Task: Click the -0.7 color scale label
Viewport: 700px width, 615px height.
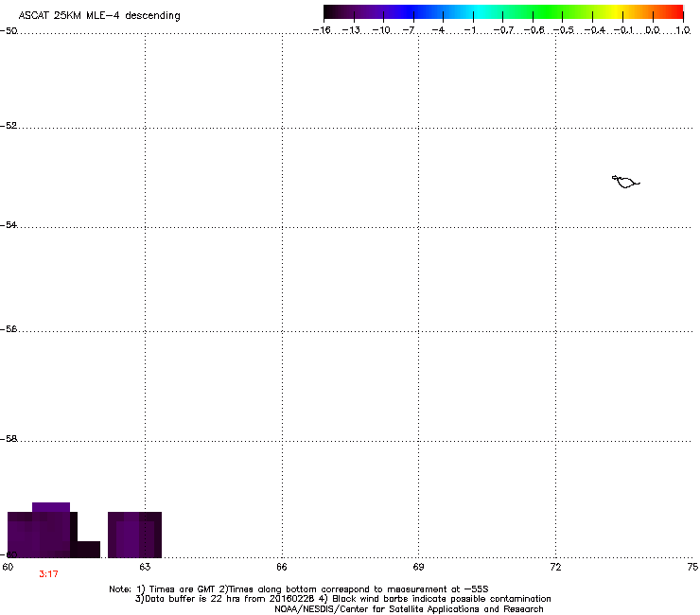Action: [503, 30]
